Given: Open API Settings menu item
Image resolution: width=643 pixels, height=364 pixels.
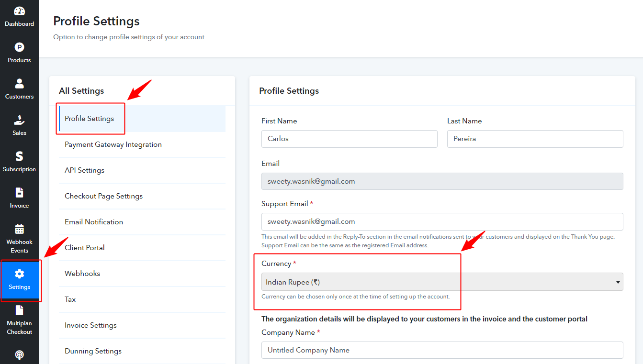Looking at the screenshot, I should tap(84, 170).
